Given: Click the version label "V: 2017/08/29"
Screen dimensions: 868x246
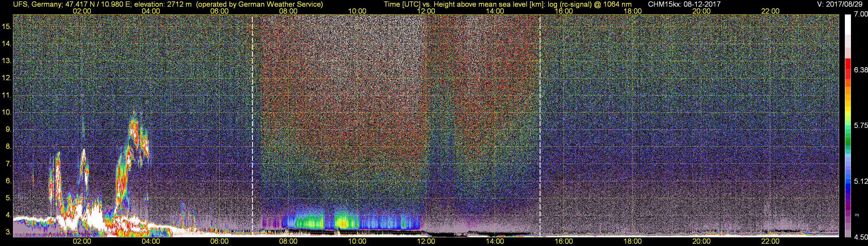Looking at the screenshot, I should [839, 4].
